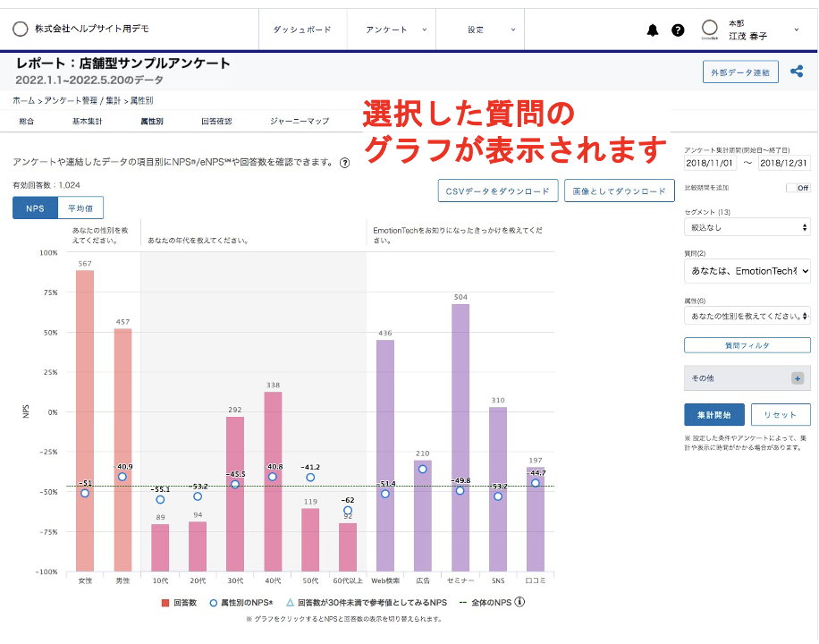
Task: Expand the その他 section
Action: coord(747,378)
